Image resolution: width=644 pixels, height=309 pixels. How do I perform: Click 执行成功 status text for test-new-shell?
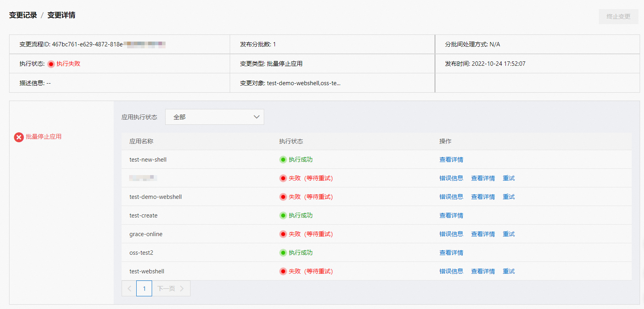(x=301, y=160)
